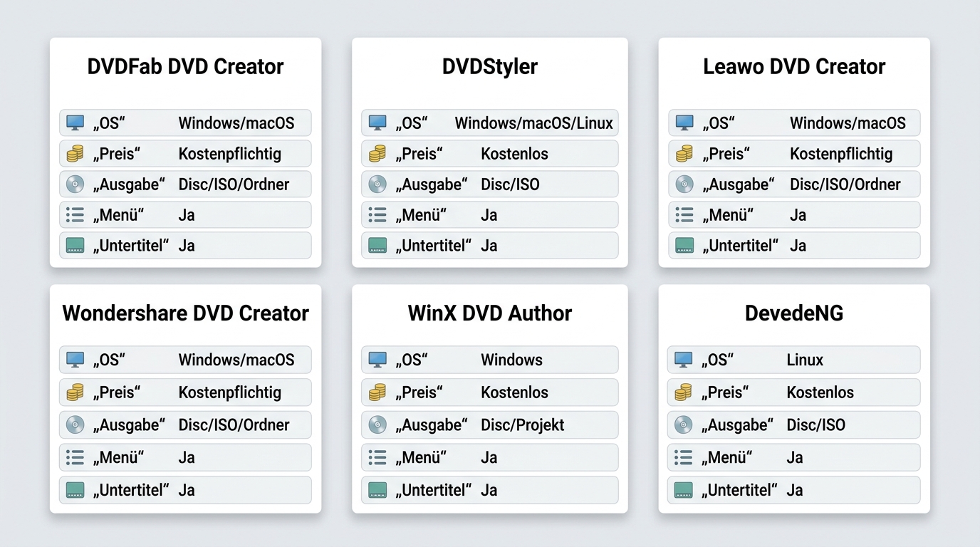The height and width of the screenshot is (547, 980).
Task: Click the monitor icon in Wondershare DVD Creator card
Action: (75, 360)
